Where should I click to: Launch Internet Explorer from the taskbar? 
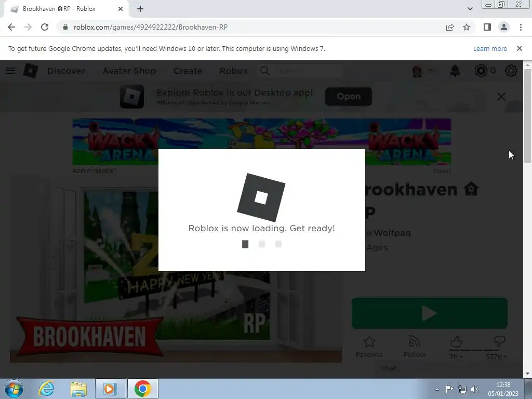46,389
